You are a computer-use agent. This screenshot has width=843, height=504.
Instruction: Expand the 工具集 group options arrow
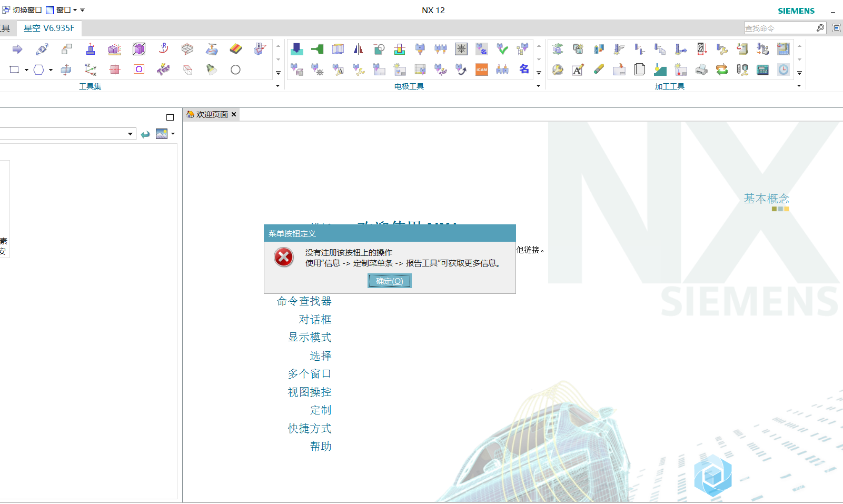(x=278, y=86)
